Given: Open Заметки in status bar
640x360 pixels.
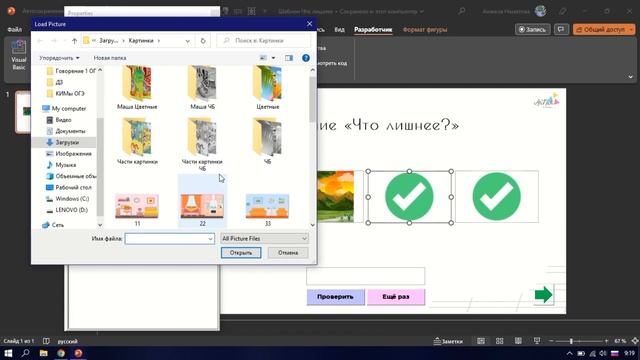Looking at the screenshot, I should point(448,341).
